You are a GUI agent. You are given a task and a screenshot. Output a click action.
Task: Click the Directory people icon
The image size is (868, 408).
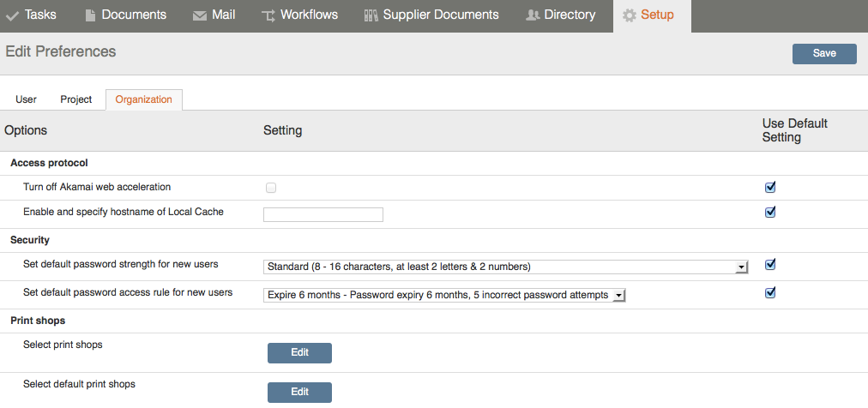point(533,15)
